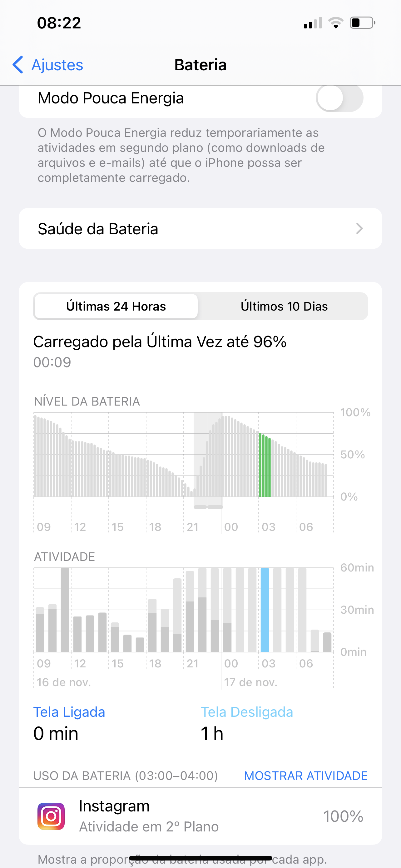Tap the status bar clock 08:22
This screenshot has width=401, height=868.
(x=59, y=23)
